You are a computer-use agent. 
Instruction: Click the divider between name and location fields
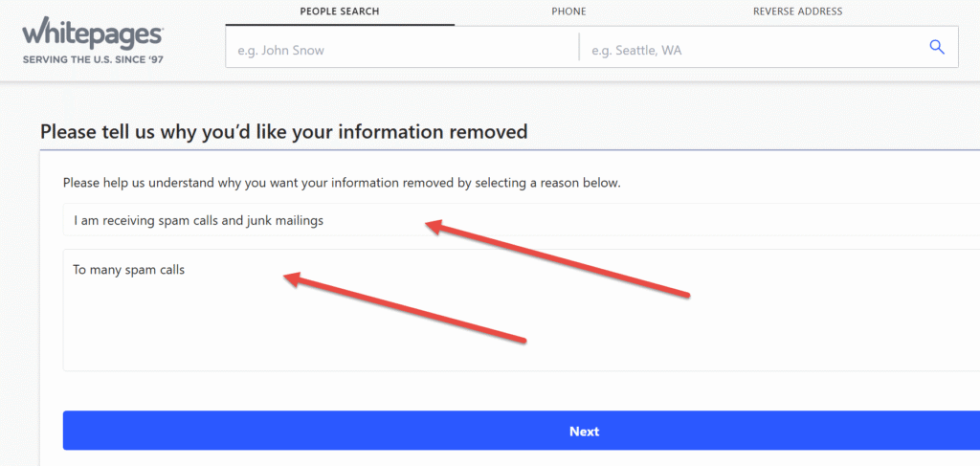coord(579,47)
